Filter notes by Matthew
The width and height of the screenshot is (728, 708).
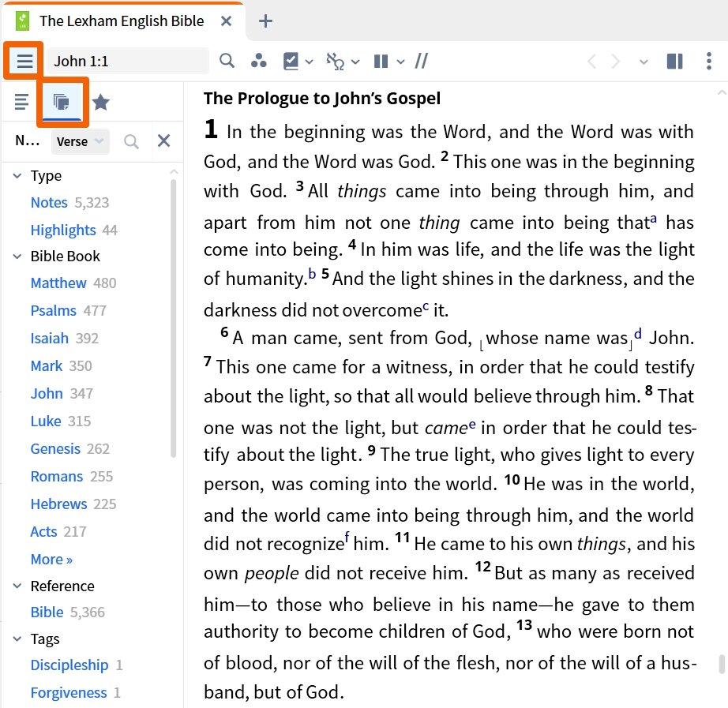point(58,283)
